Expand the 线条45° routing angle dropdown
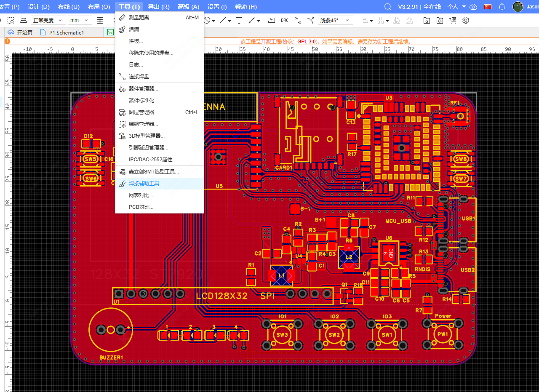The height and width of the screenshot is (392, 539). click(335, 20)
